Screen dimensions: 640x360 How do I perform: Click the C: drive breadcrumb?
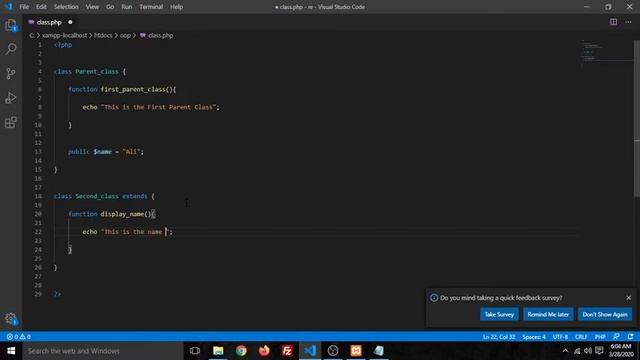click(x=32, y=36)
